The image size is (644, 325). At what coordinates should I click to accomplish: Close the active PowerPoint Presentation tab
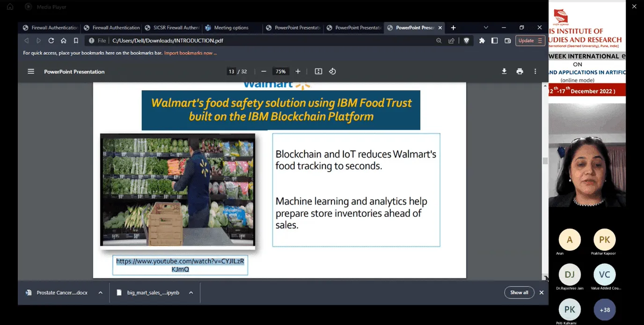(440, 28)
